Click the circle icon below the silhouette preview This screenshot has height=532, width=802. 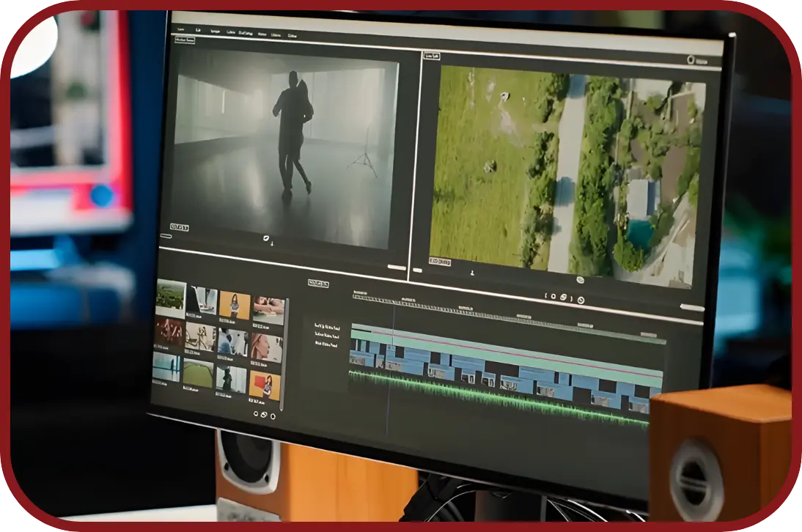click(267, 238)
